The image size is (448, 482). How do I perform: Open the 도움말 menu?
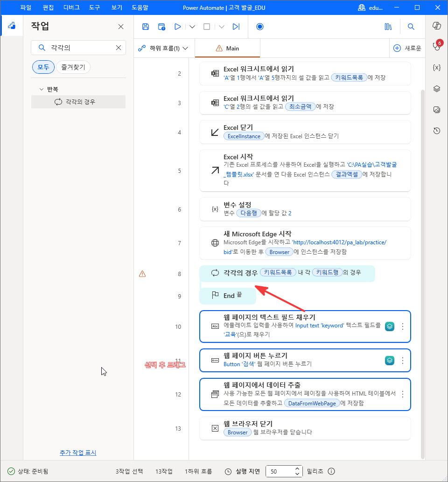(140, 7)
